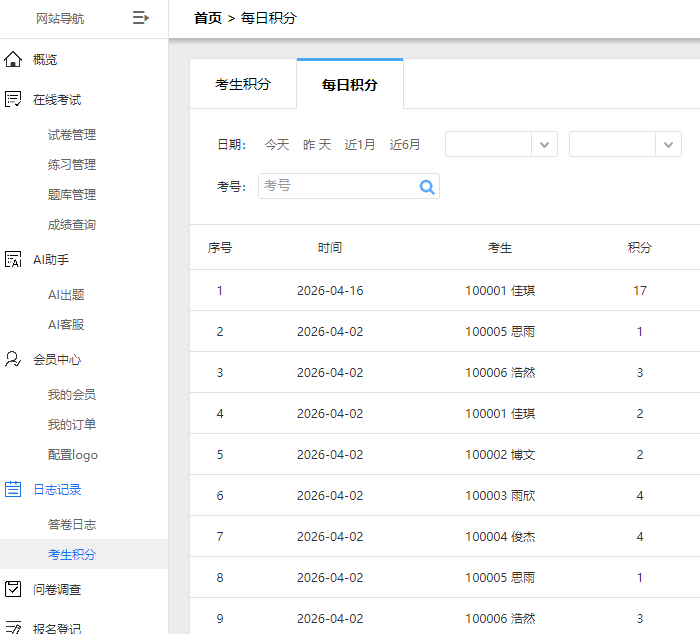The height and width of the screenshot is (634, 700).
Task: Expand the 会员中心 menu
Action: tap(57, 359)
